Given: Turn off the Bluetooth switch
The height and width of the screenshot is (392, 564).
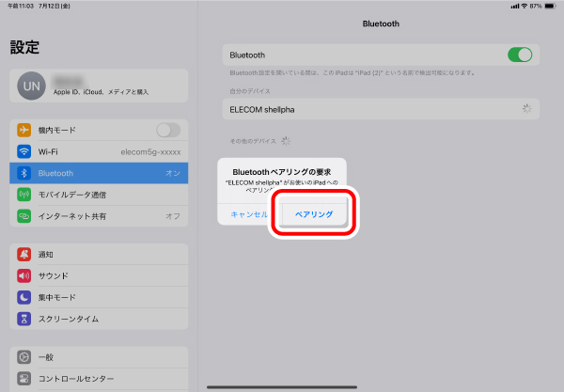Looking at the screenshot, I should click(519, 55).
